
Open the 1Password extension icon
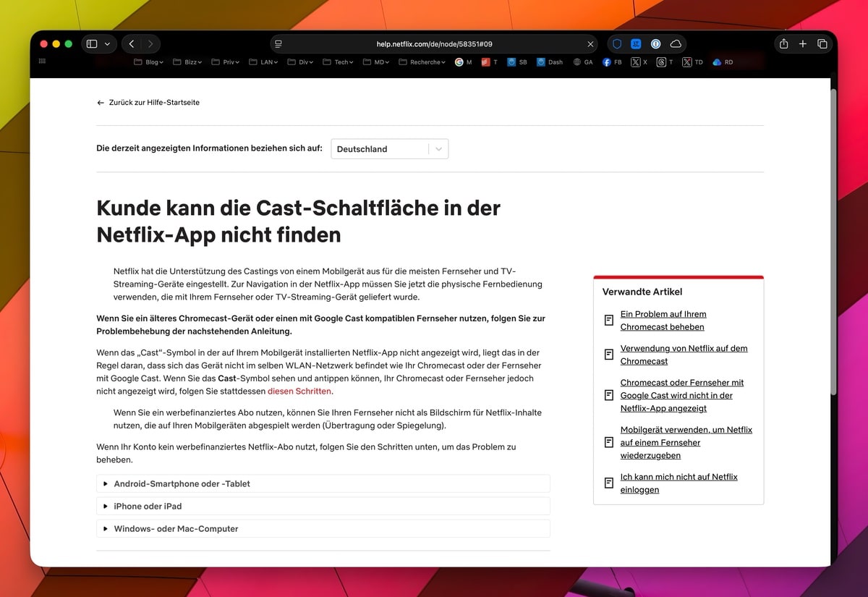coord(656,44)
